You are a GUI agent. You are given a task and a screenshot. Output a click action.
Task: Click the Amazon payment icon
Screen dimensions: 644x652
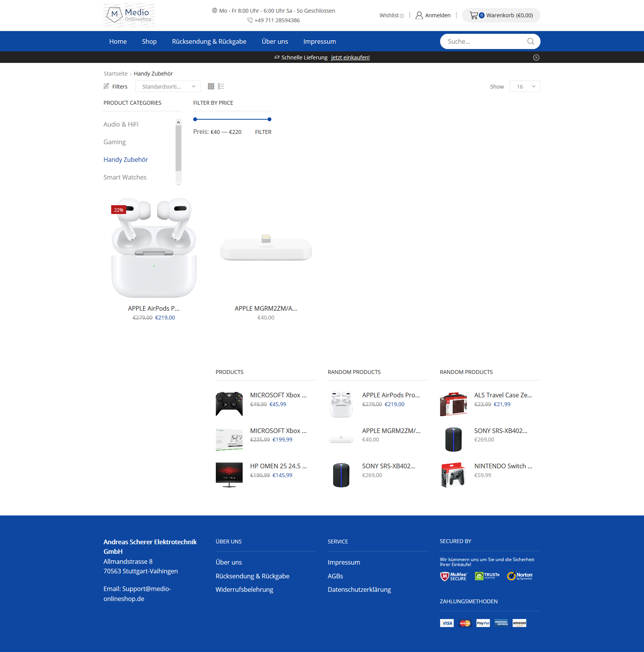(x=519, y=623)
